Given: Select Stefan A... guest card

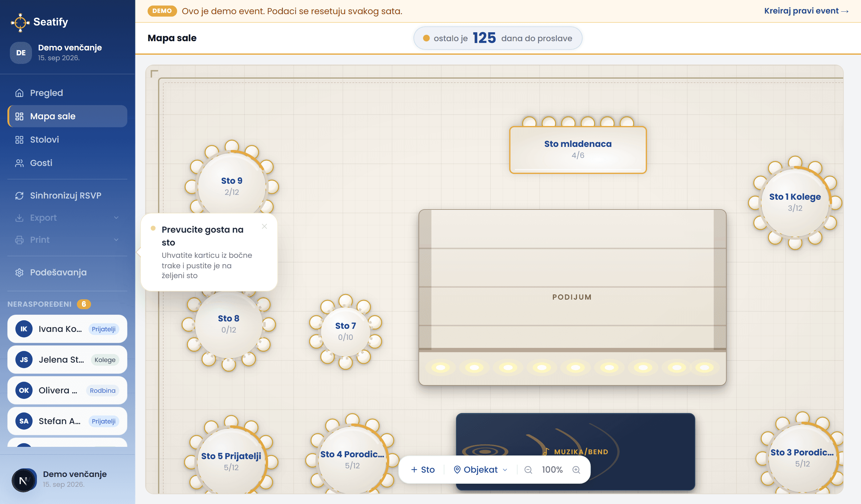Looking at the screenshot, I should tap(67, 421).
